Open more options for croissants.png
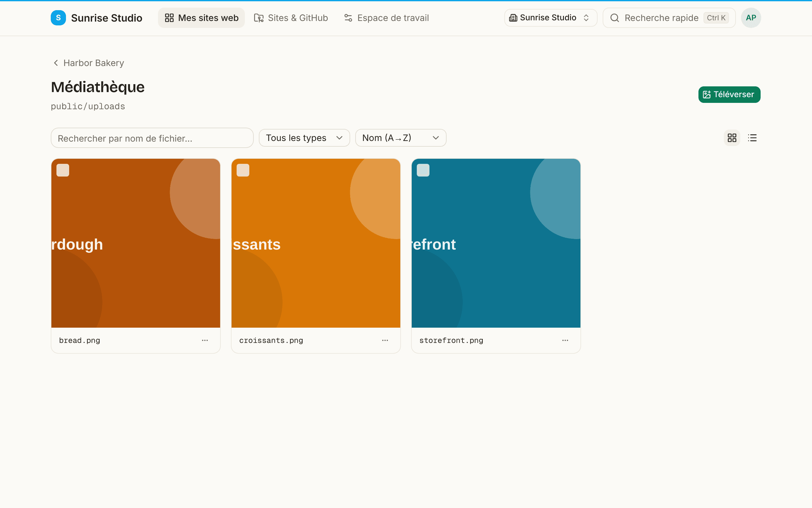This screenshot has width=812, height=508. tap(385, 340)
